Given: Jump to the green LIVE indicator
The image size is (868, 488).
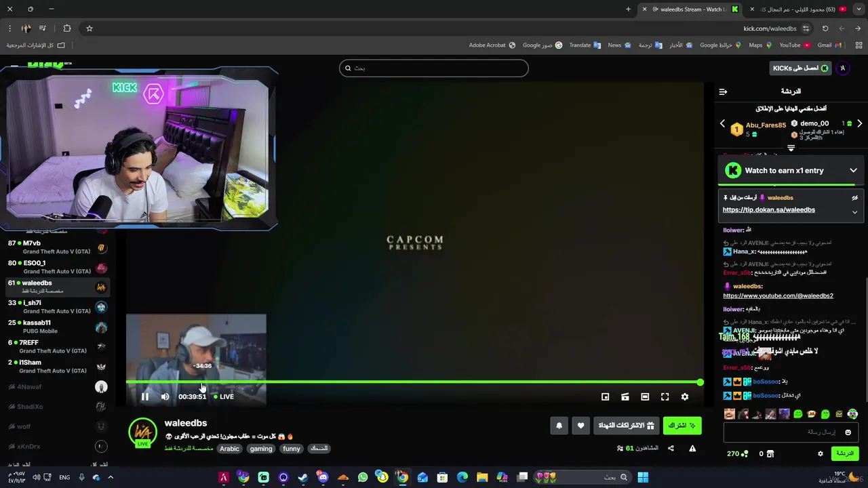Looking at the screenshot, I should (x=224, y=396).
